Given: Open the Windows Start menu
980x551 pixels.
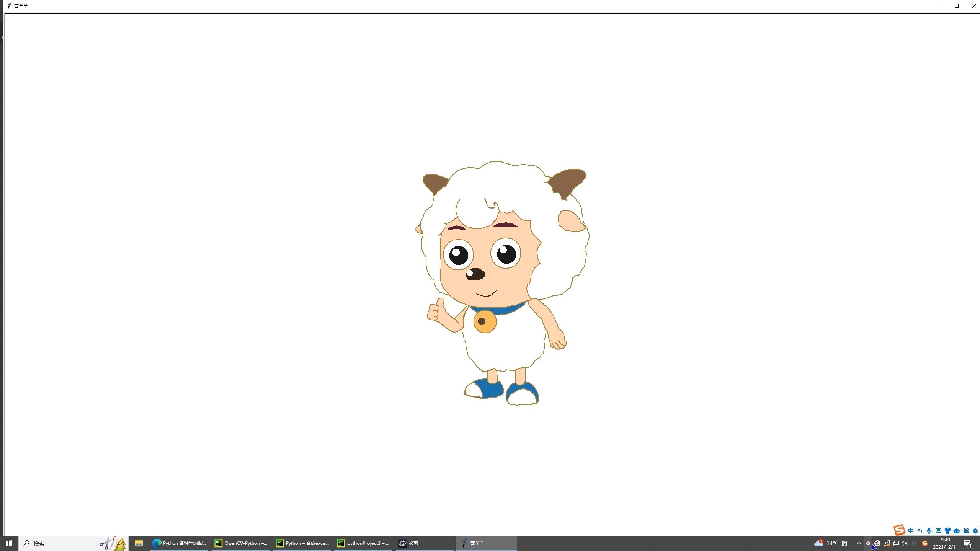Looking at the screenshot, I should coord(9,543).
